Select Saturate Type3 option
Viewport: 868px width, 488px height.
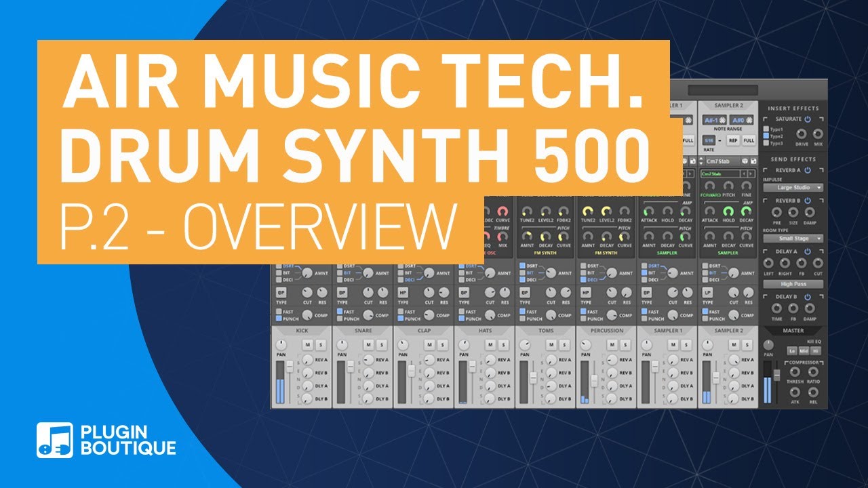[x=766, y=143]
